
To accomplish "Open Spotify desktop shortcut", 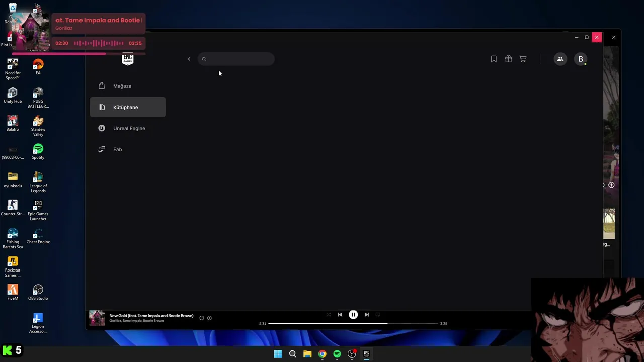I will pos(38,152).
